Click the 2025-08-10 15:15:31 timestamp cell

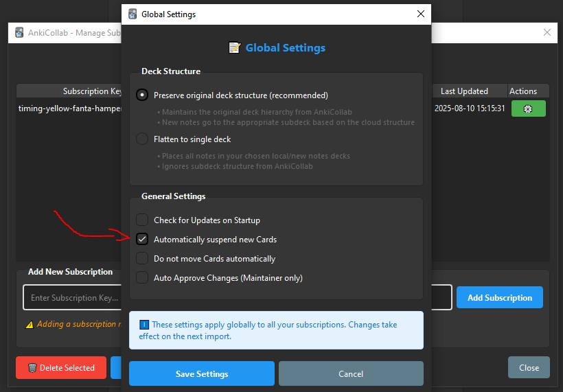470,108
